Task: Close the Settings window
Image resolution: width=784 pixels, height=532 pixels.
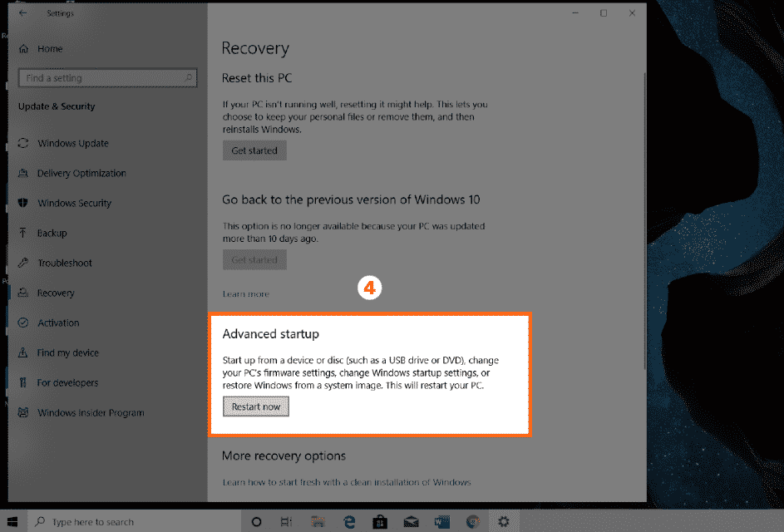Action: (x=632, y=13)
